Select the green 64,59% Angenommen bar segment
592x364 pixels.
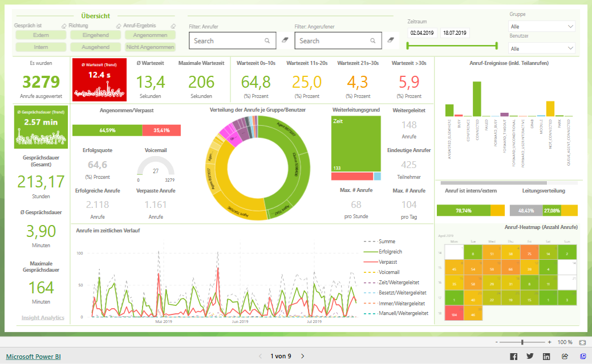107,130
